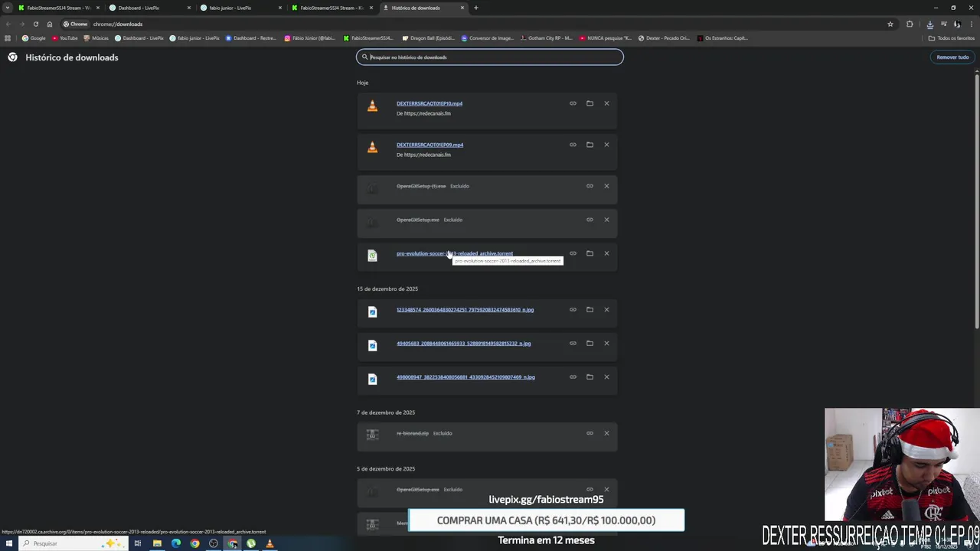Image resolution: width=980 pixels, height=551 pixels.
Task: Remove pro-evolution-soccer torrent from list
Action: pyautogui.click(x=606, y=253)
